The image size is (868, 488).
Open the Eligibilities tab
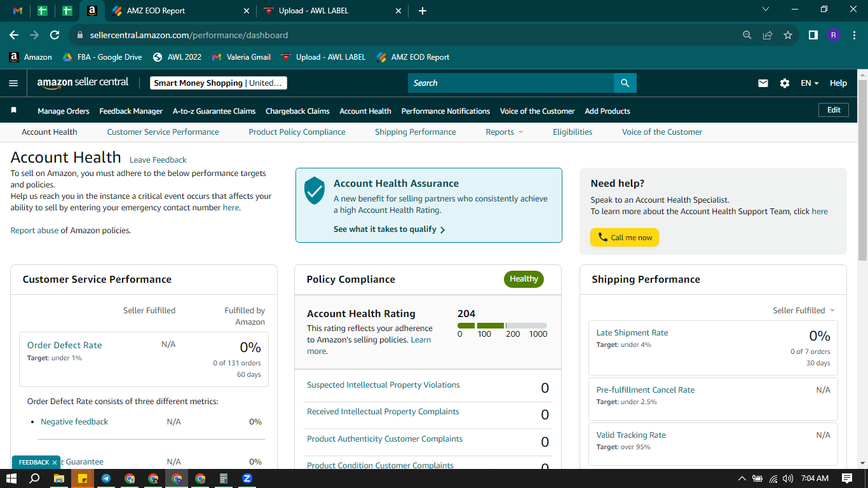click(x=573, y=132)
